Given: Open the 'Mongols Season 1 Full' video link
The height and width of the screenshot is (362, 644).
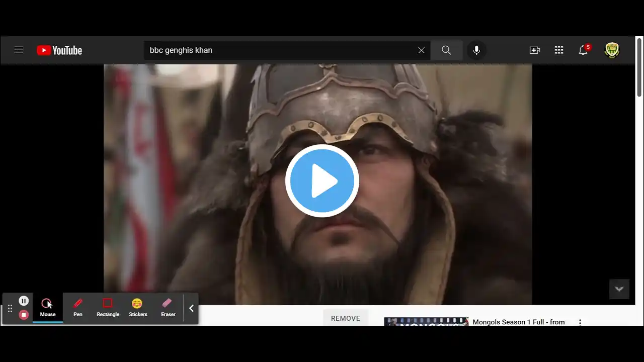Looking at the screenshot, I should click(519, 322).
